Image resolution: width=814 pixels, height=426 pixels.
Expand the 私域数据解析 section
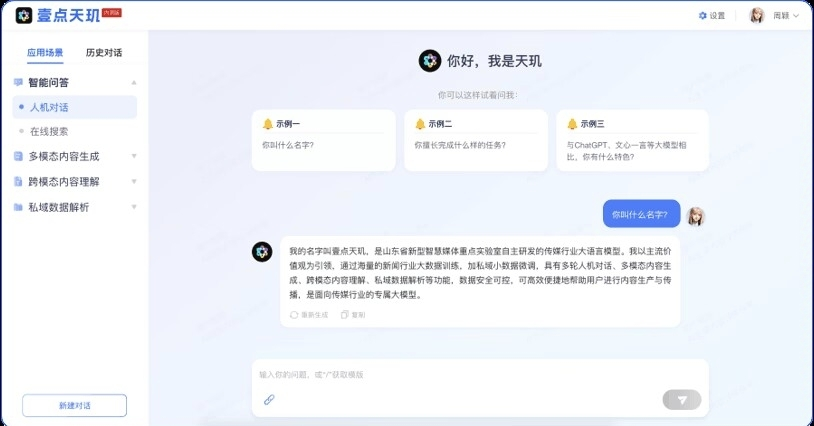click(134, 207)
